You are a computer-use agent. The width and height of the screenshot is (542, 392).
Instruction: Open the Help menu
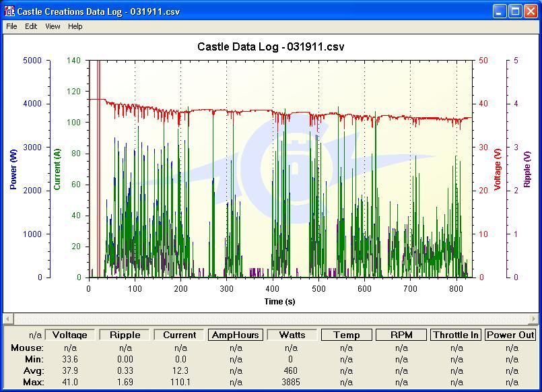75,26
